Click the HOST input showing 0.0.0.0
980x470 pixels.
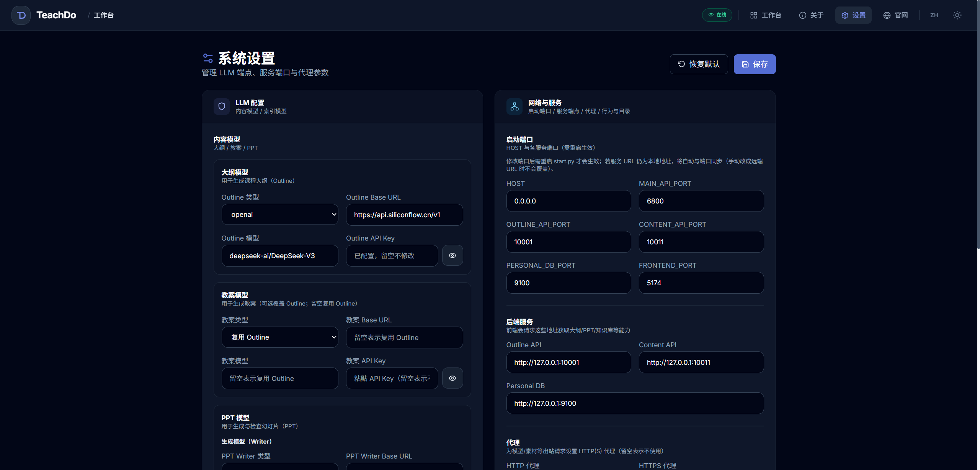click(568, 201)
